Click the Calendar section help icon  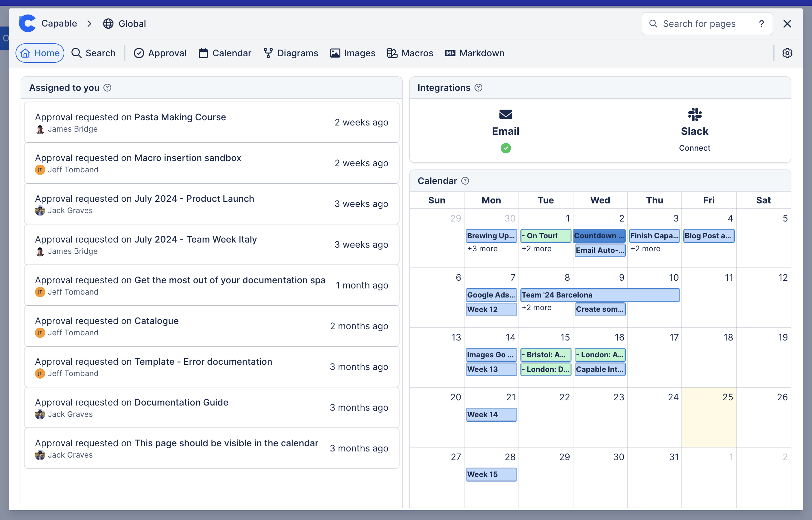point(465,181)
